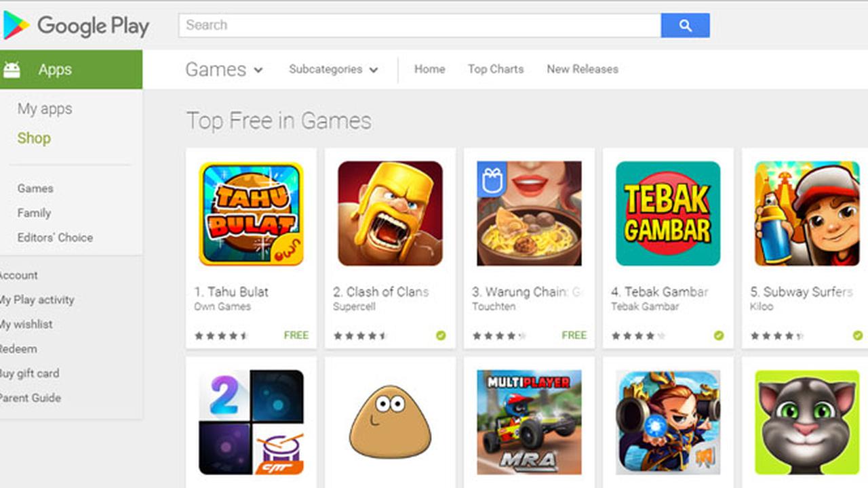The height and width of the screenshot is (488, 868).
Task: Open Editors' Choice in the sidebar
Action: [x=55, y=237]
